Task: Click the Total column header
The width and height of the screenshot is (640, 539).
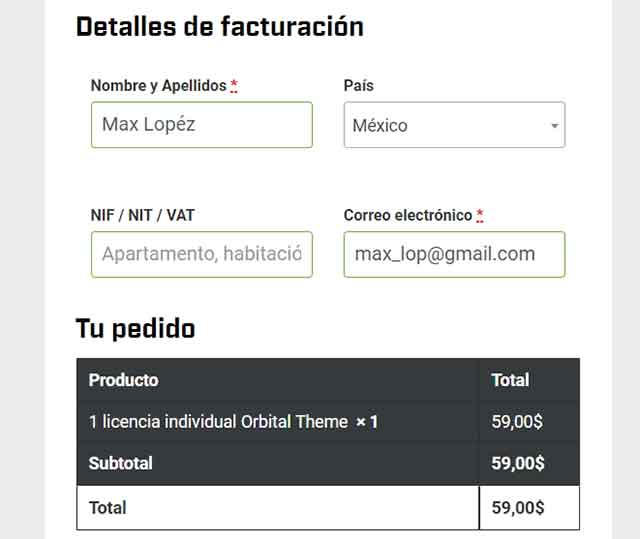Action: [x=510, y=380]
